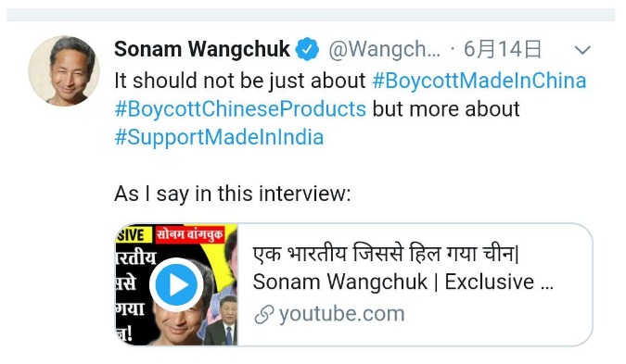Open the #BoycottMadeInChina hashtag
Image resolution: width=626 pixels, height=364 pixels.
tap(479, 81)
